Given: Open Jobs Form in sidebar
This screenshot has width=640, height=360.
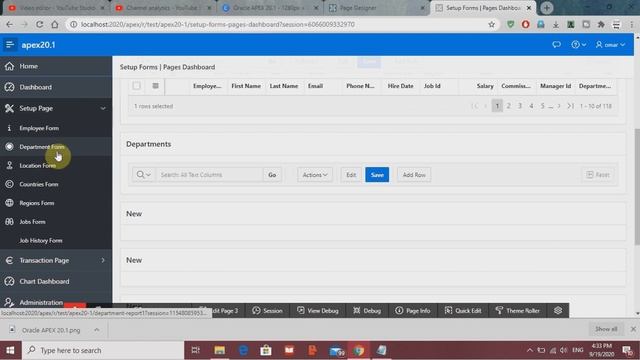Looking at the screenshot, I should pos(56,222).
